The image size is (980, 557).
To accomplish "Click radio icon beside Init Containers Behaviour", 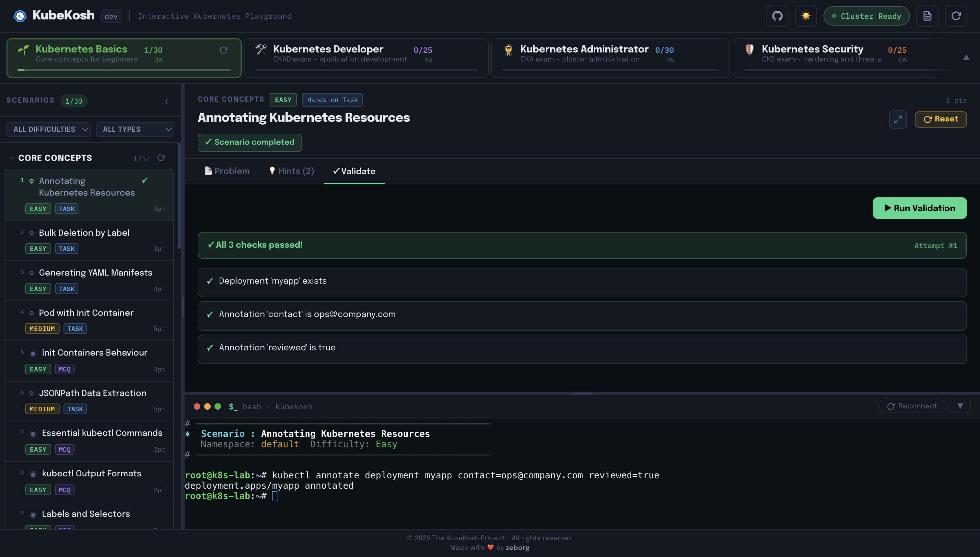I will point(33,354).
